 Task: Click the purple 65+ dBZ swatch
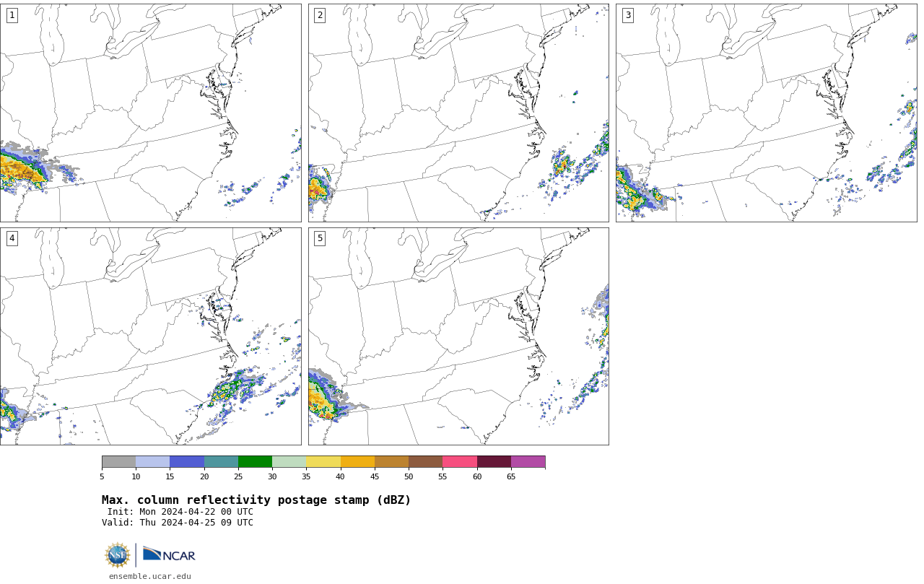(x=528, y=462)
